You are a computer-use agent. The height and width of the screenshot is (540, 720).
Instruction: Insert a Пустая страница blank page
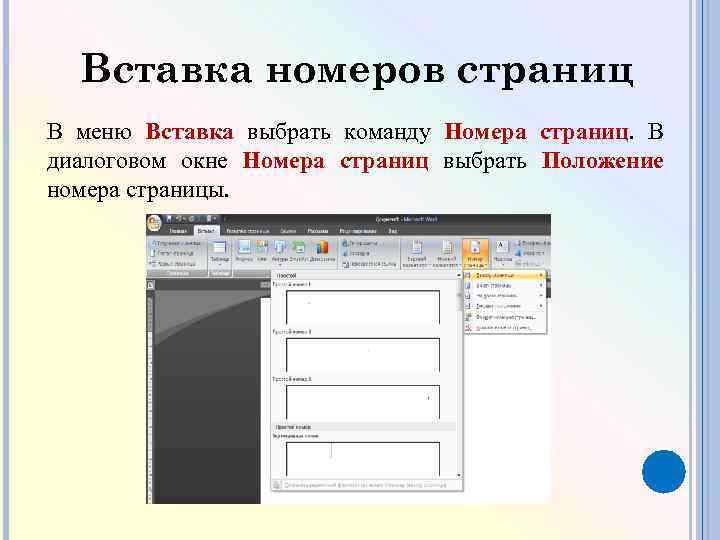[173, 253]
